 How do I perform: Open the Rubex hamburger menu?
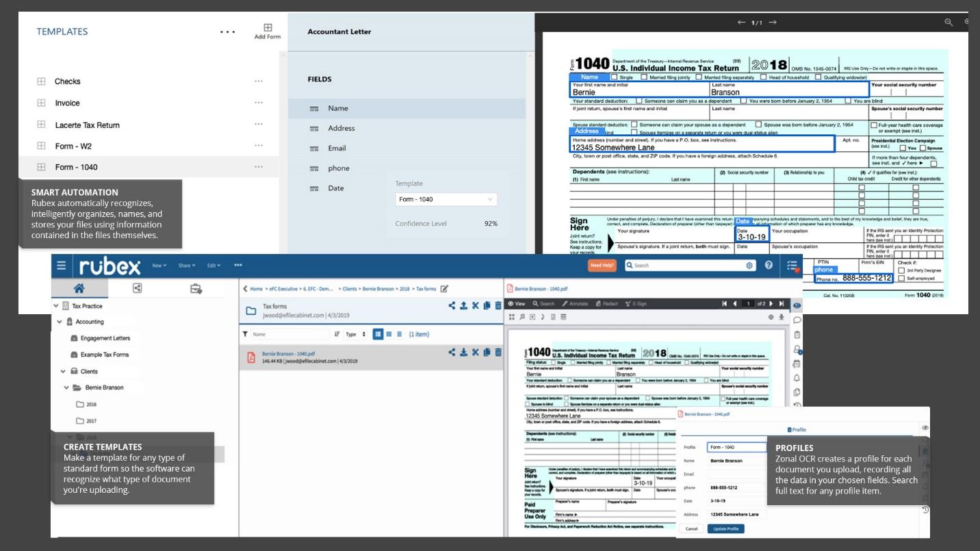tap(62, 266)
